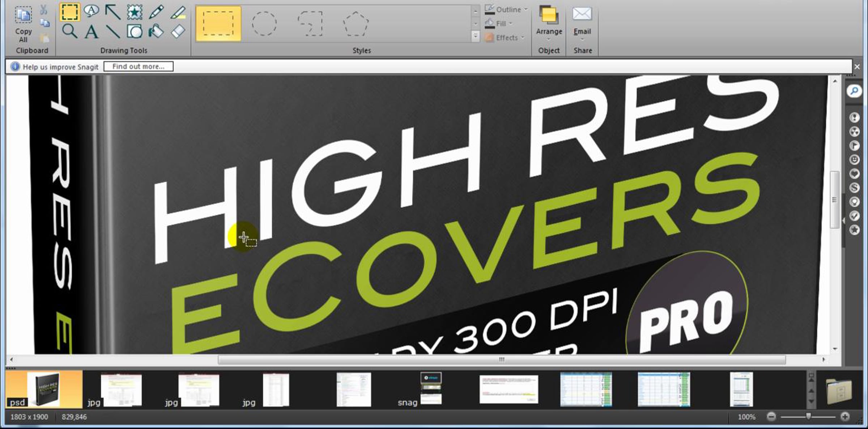Pick the Eraser tool
This screenshot has height=429, width=868.
click(178, 31)
